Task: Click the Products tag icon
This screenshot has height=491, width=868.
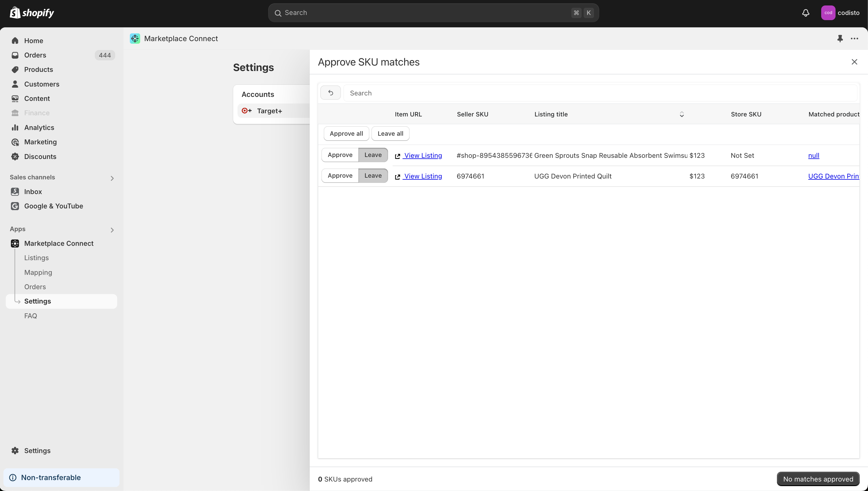Action: point(15,70)
